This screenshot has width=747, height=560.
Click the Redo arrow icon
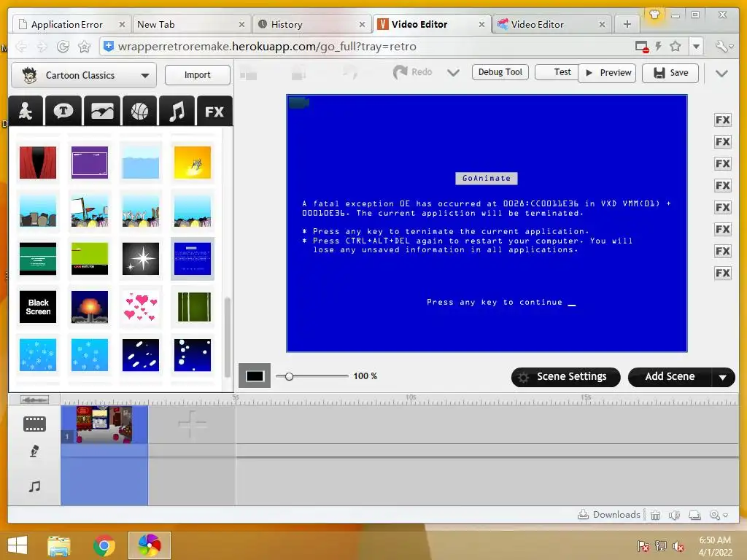click(x=400, y=72)
